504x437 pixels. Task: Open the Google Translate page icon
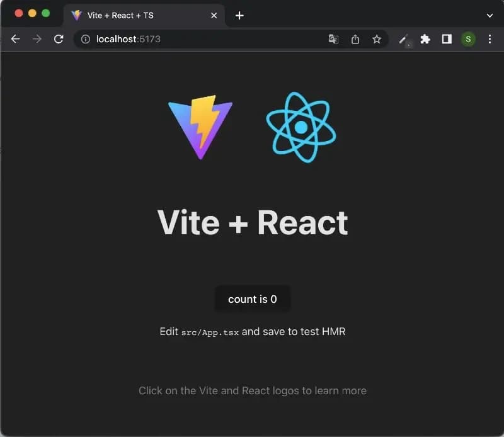click(x=333, y=39)
